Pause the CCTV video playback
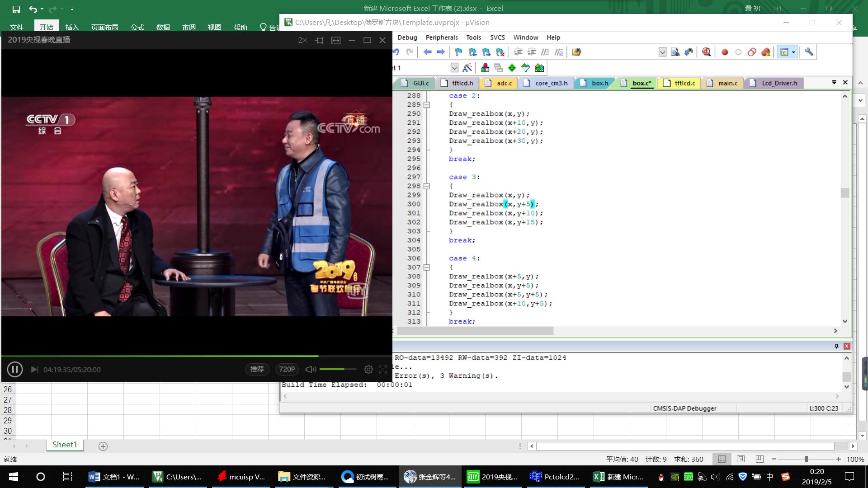This screenshot has height=488, width=868. (x=15, y=369)
